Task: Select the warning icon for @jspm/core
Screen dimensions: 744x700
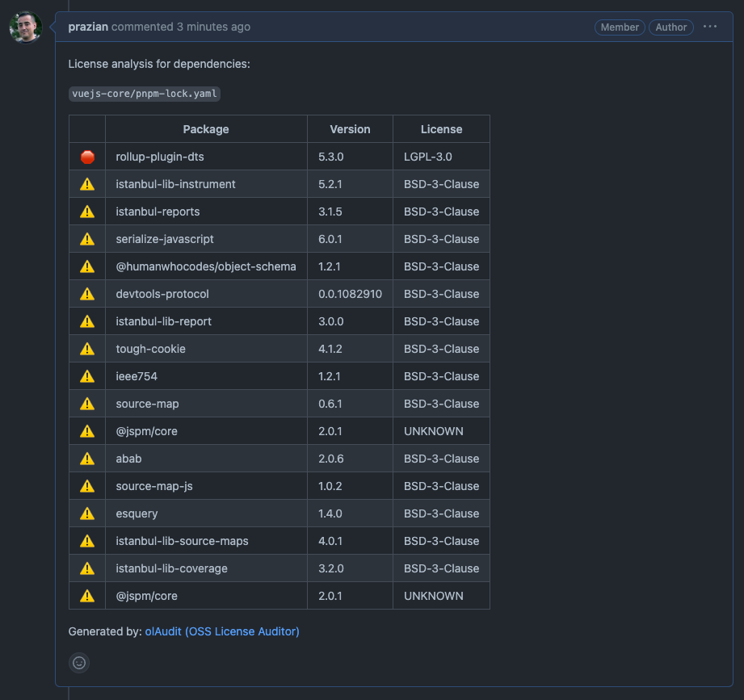Action: click(x=86, y=431)
